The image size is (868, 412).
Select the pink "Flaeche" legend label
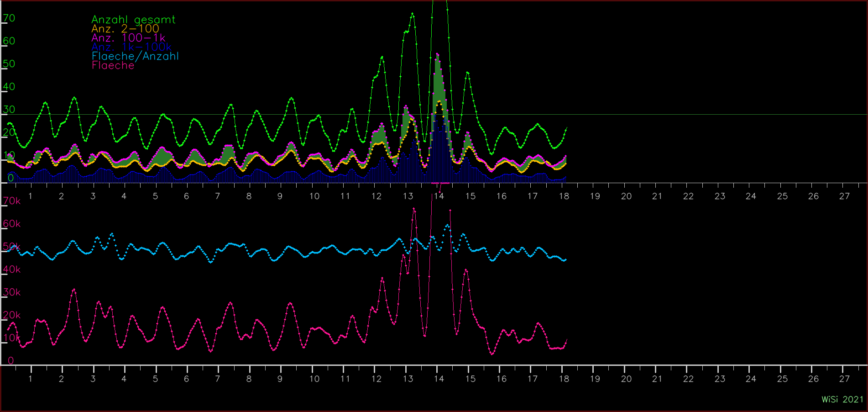point(113,65)
